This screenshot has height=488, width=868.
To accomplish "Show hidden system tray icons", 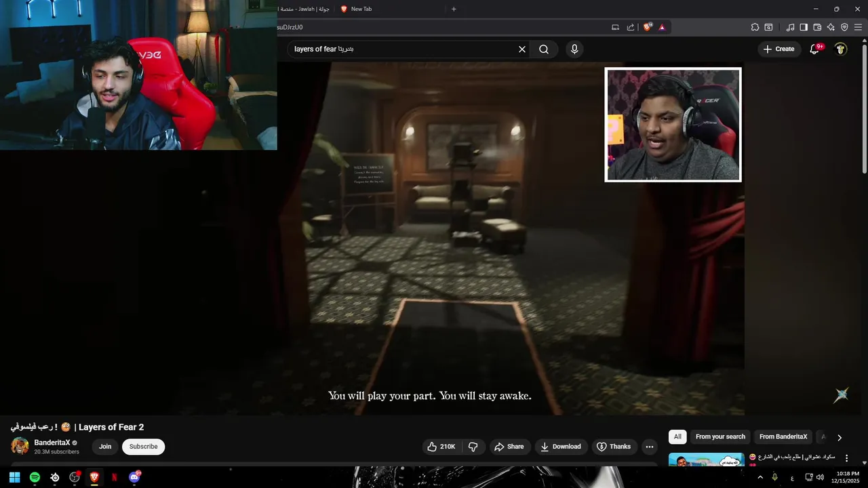I will click(760, 477).
